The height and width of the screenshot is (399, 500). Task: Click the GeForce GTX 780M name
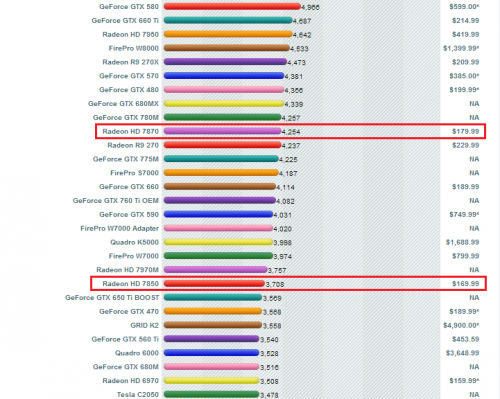[x=126, y=118]
